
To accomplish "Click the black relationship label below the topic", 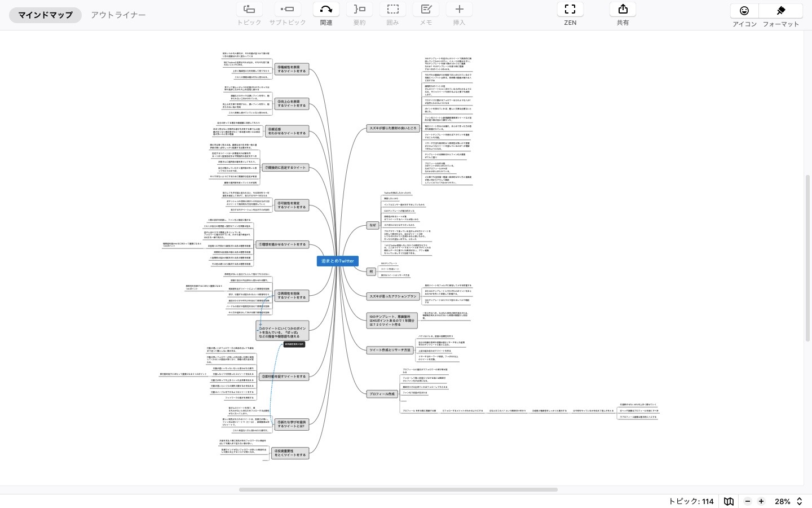I will click(294, 344).
